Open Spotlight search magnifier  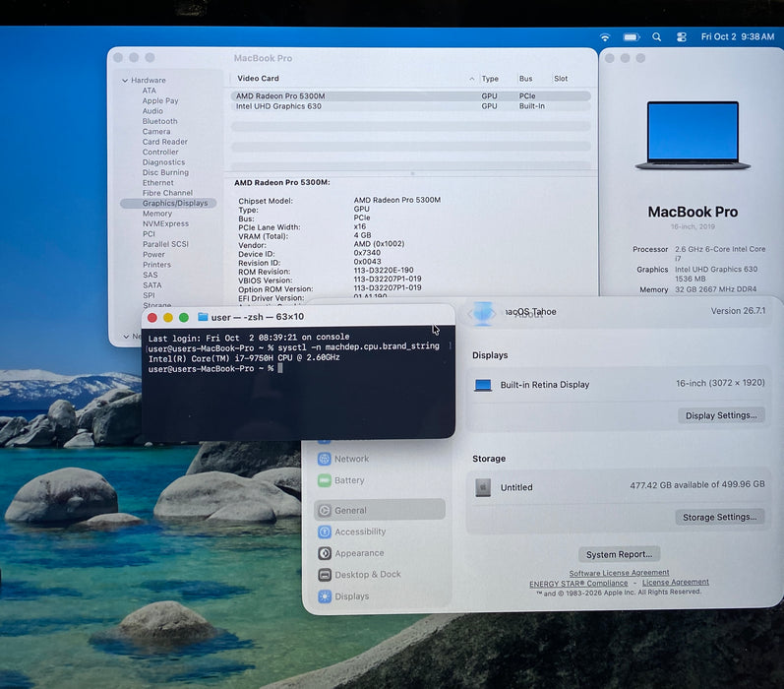657,37
